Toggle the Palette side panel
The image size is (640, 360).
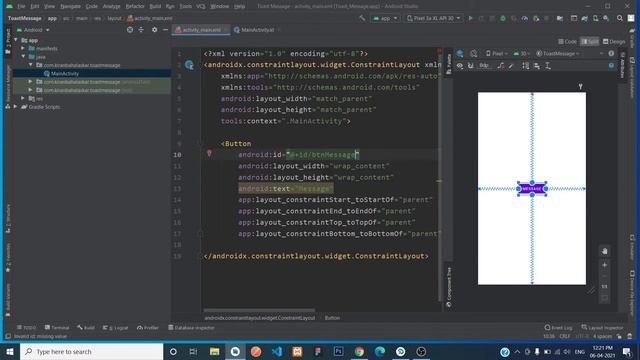(449, 64)
